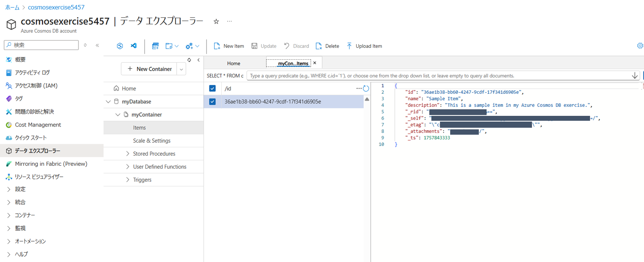Open Cost Management in sidebar
The image size is (644, 262).
tap(38, 125)
